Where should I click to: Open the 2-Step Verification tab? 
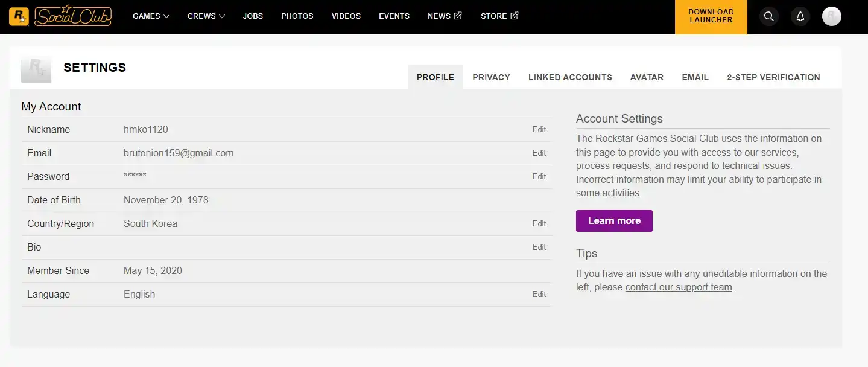coord(773,77)
